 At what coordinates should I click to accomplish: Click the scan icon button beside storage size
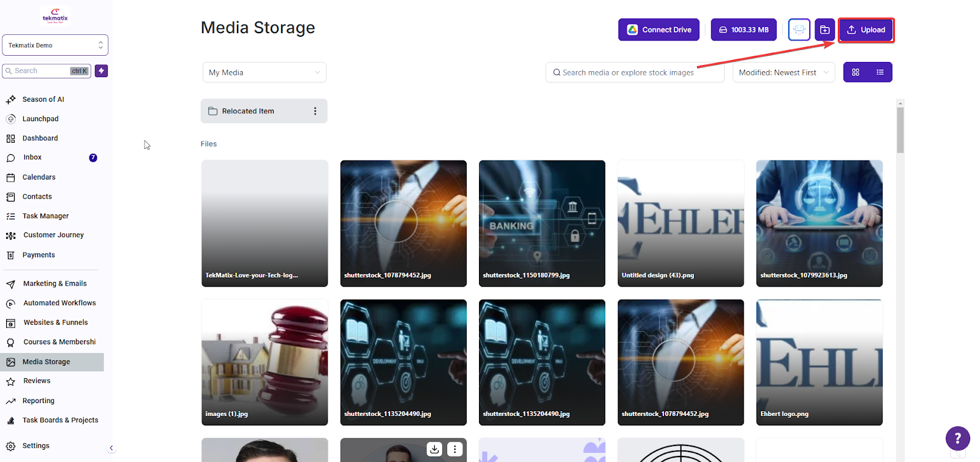tap(799, 29)
